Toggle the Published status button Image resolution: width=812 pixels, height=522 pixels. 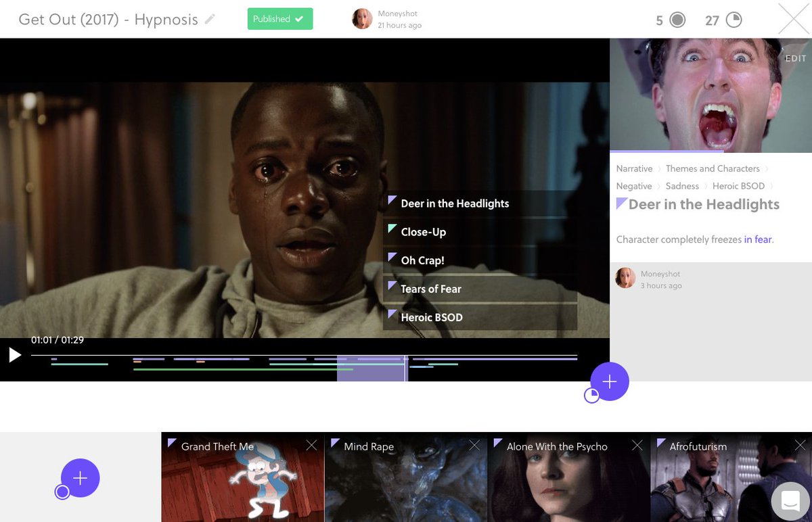pyautogui.click(x=279, y=19)
